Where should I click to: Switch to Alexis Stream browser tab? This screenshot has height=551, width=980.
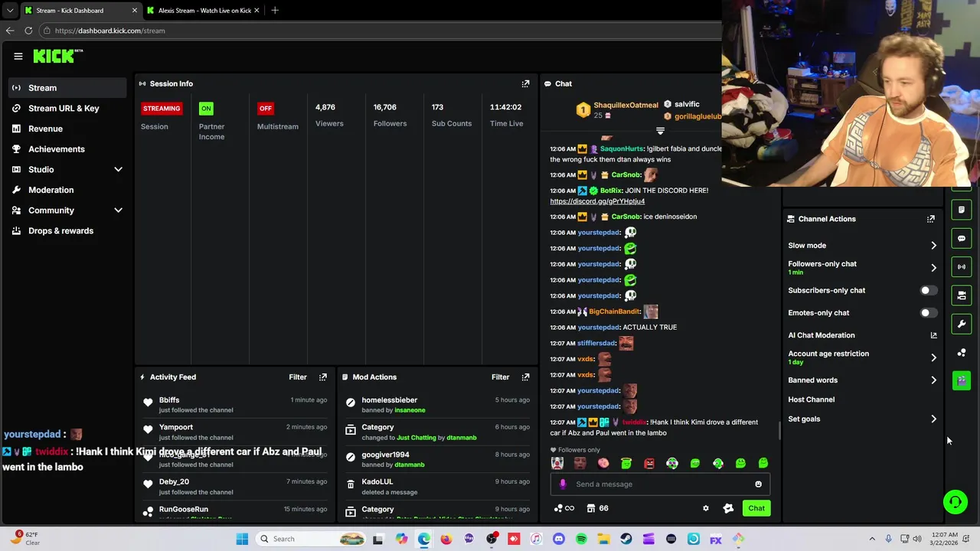point(204,11)
